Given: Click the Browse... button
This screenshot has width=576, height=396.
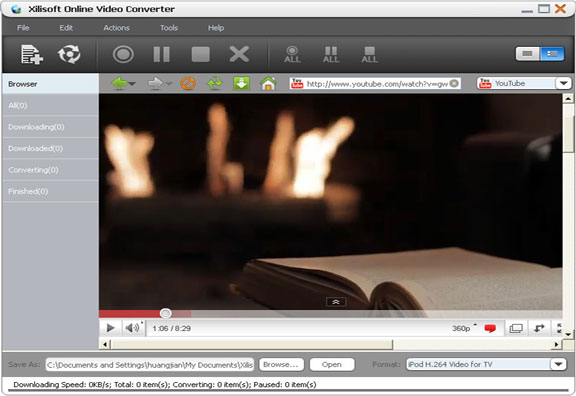Looking at the screenshot, I should click(281, 364).
